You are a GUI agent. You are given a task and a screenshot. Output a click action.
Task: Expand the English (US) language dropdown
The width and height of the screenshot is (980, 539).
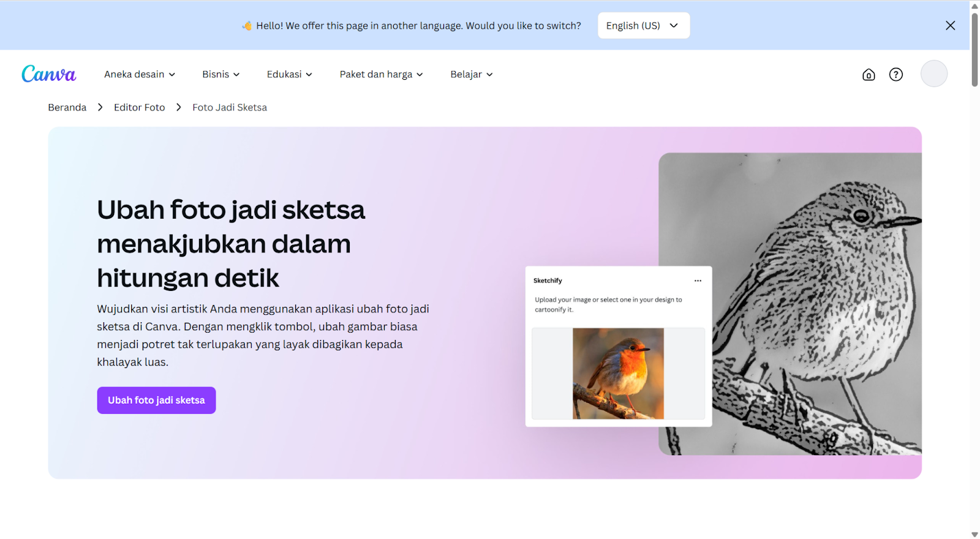click(x=644, y=26)
